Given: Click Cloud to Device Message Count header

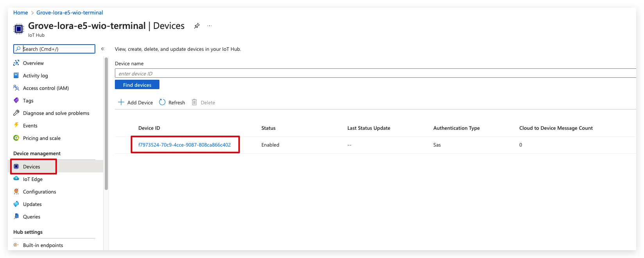Looking at the screenshot, I should pyautogui.click(x=556, y=128).
